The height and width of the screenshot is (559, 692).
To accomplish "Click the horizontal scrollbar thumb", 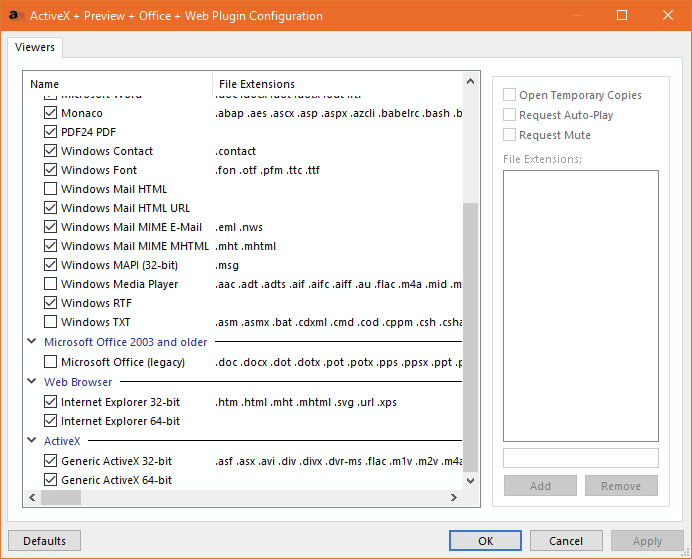I will (x=61, y=498).
